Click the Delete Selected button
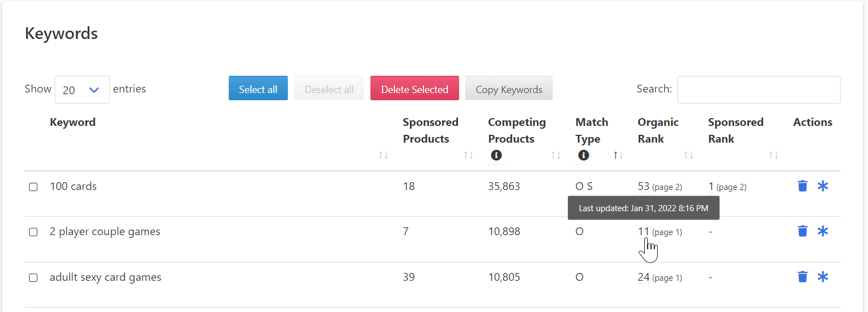 [x=414, y=88]
